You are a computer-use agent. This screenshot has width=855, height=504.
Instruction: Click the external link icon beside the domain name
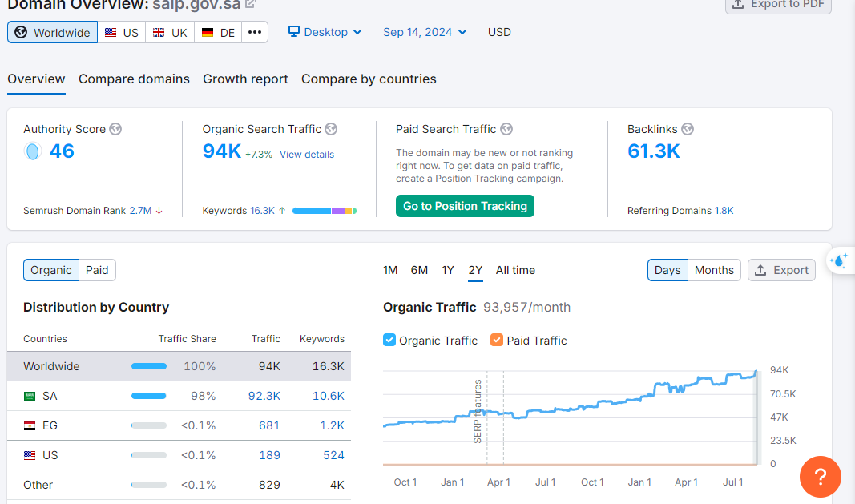pos(251,4)
